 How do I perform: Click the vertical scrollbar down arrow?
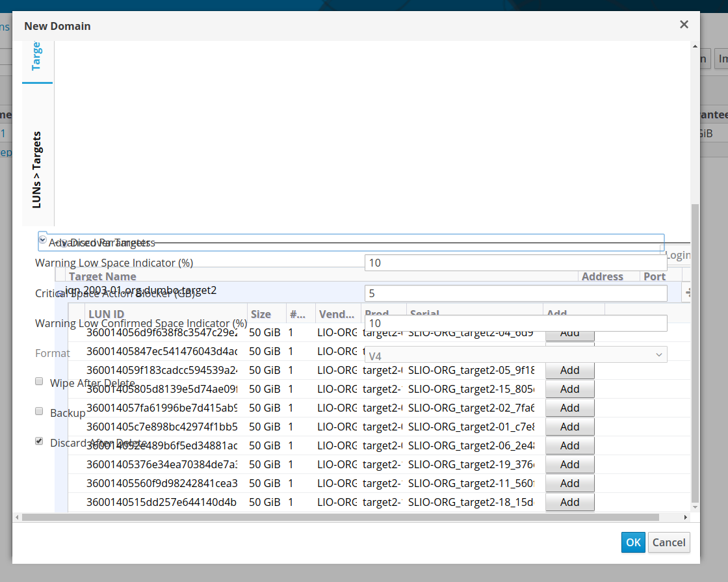(x=695, y=507)
